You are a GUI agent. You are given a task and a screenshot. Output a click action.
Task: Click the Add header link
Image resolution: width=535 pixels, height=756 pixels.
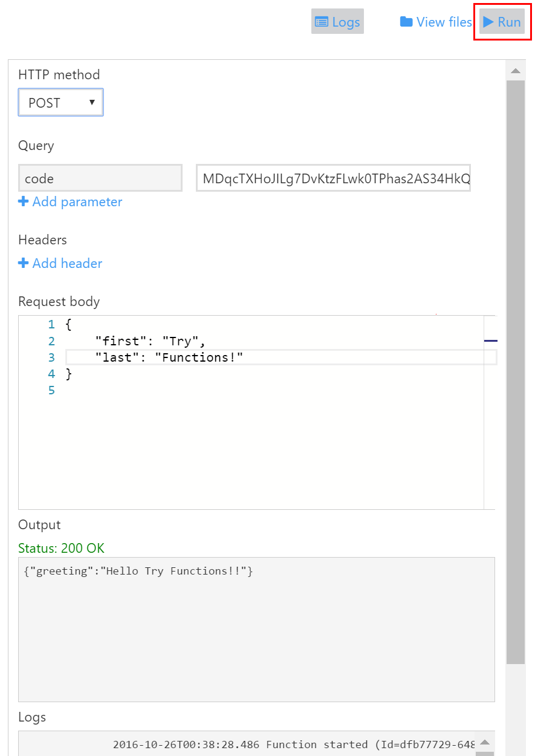[x=66, y=264]
